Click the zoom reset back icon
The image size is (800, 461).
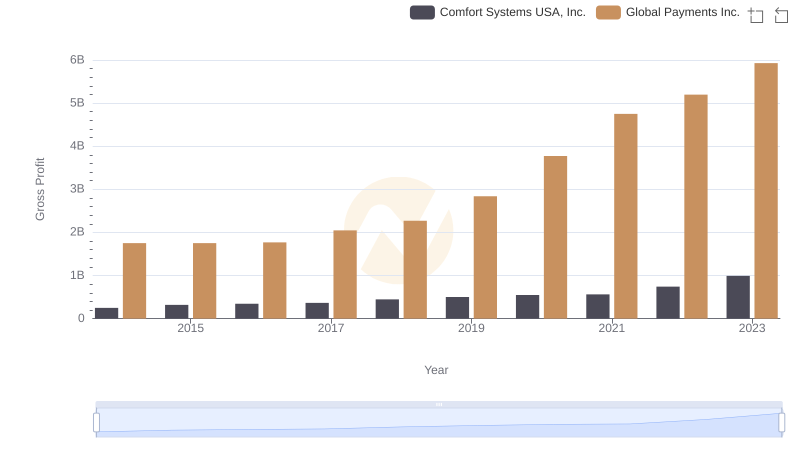point(781,15)
